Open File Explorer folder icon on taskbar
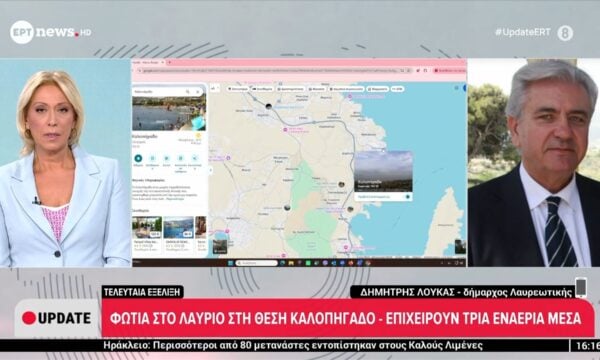The image size is (600, 360). 291,263
